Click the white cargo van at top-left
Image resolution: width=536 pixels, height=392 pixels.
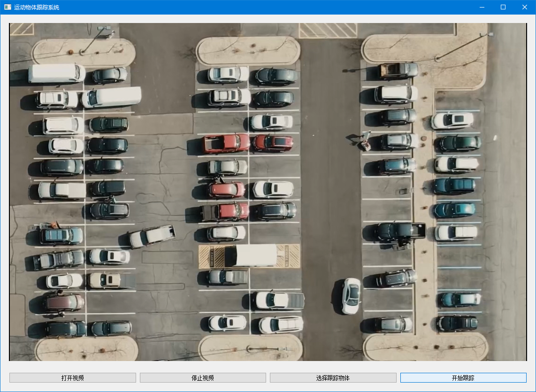pos(56,73)
